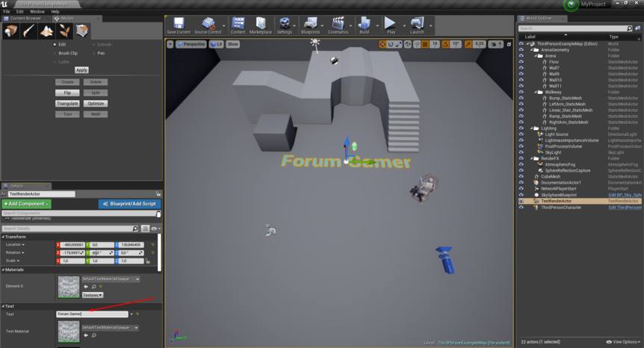
Task: Open Perspective view mode dropdown
Action: click(191, 44)
